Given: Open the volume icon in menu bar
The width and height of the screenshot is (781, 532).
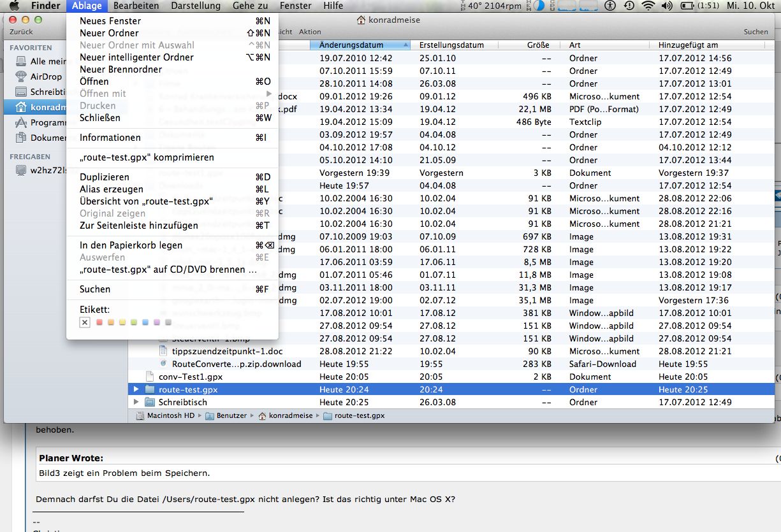Looking at the screenshot, I should [x=667, y=6].
